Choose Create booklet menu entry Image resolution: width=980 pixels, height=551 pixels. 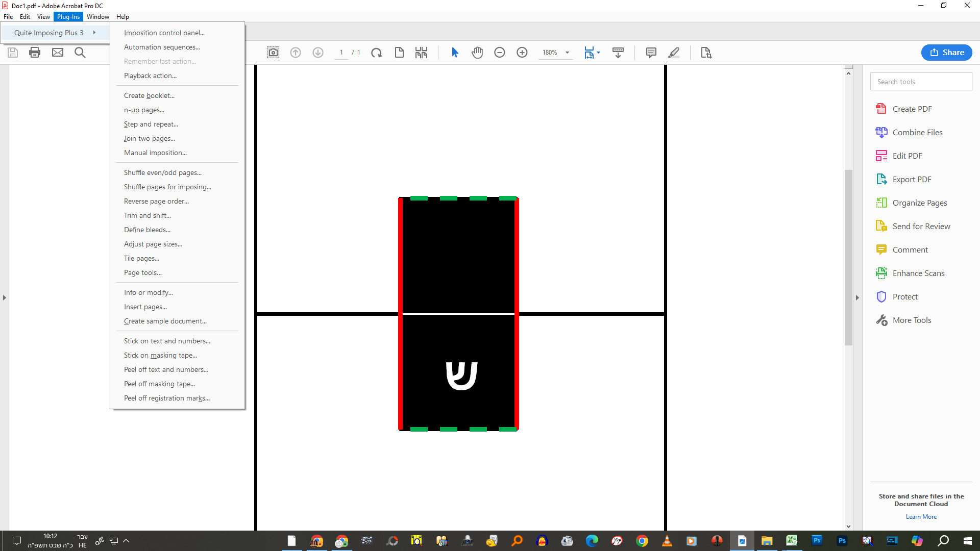tap(149, 95)
